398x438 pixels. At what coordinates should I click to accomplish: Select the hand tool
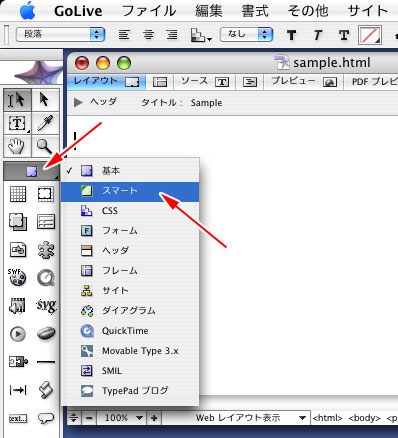click(18, 146)
